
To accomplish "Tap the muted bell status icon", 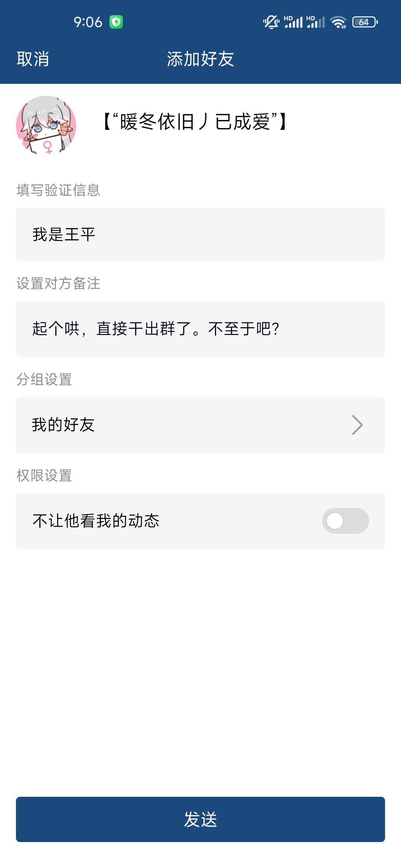I will 271,22.
